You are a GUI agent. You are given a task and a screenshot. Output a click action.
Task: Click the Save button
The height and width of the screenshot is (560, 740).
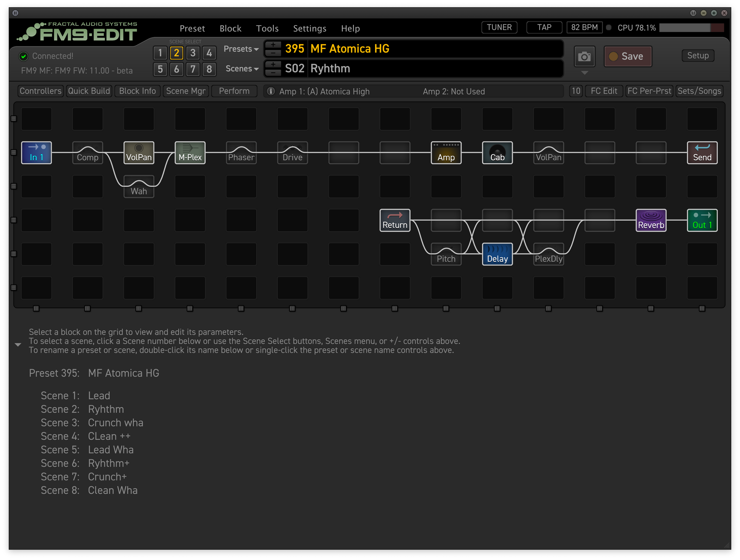627,56
